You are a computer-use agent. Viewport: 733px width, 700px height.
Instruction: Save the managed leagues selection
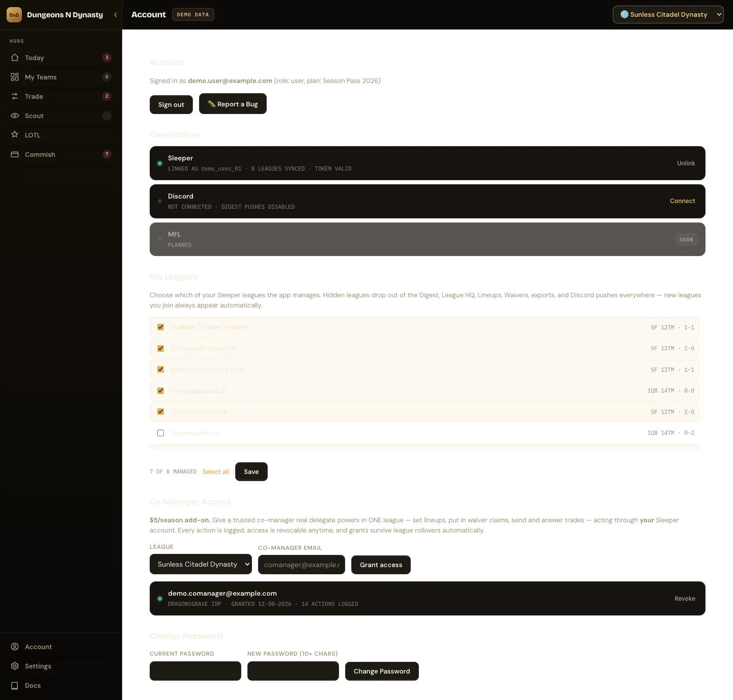point(251,471)
